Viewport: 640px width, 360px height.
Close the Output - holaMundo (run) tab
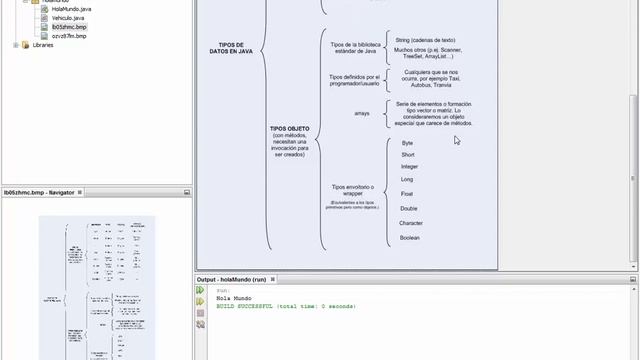[273, 279]
